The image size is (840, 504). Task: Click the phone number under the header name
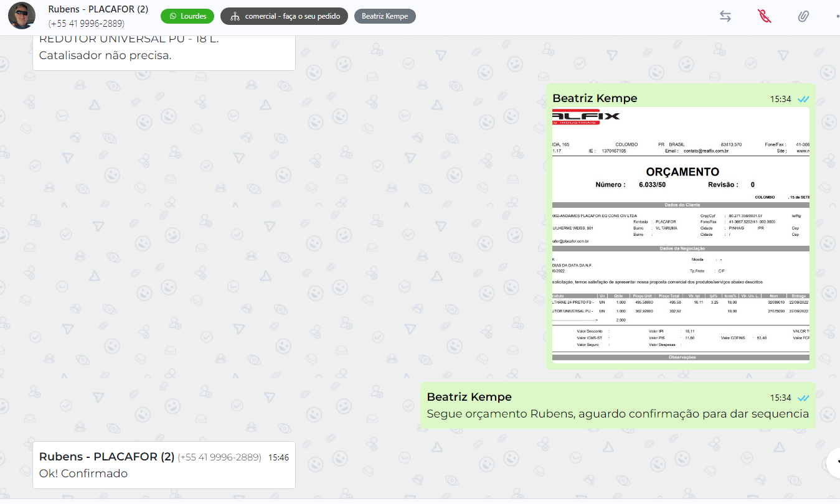[x=87, y=24]
